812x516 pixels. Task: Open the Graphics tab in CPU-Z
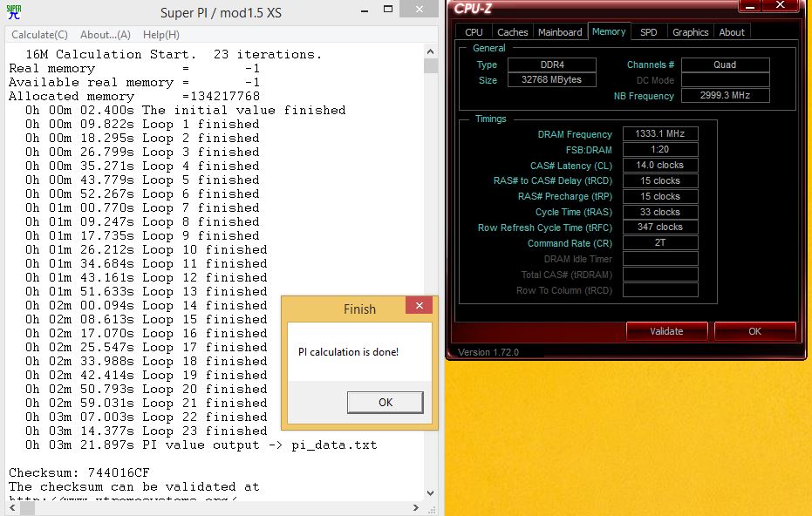pos(690,32)
